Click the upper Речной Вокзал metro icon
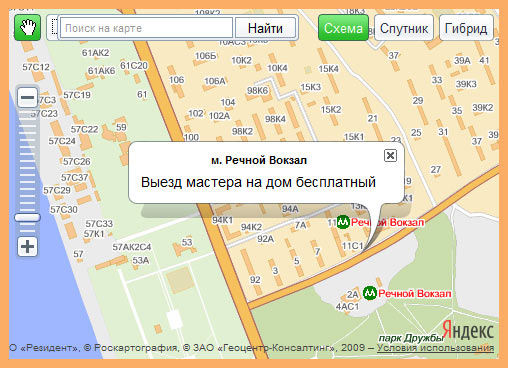Image resolution: width=508 pixels, height=368 pixels. pos(343,222)
